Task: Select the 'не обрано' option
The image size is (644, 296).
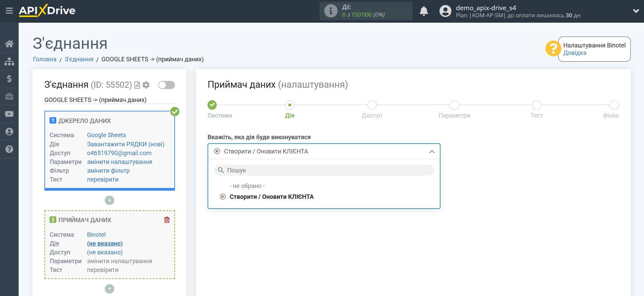Action: coord(247,186)
